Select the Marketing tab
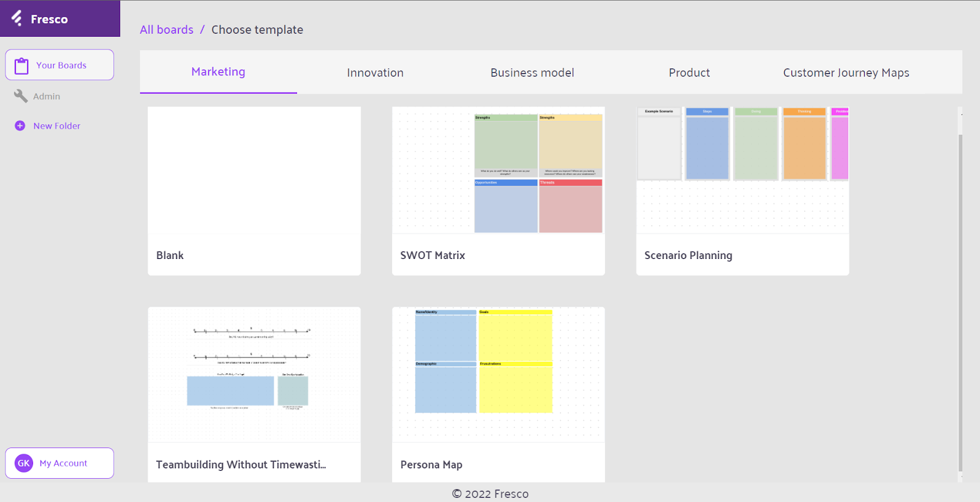This screenshot has width=980, height=502. (219, 72)
